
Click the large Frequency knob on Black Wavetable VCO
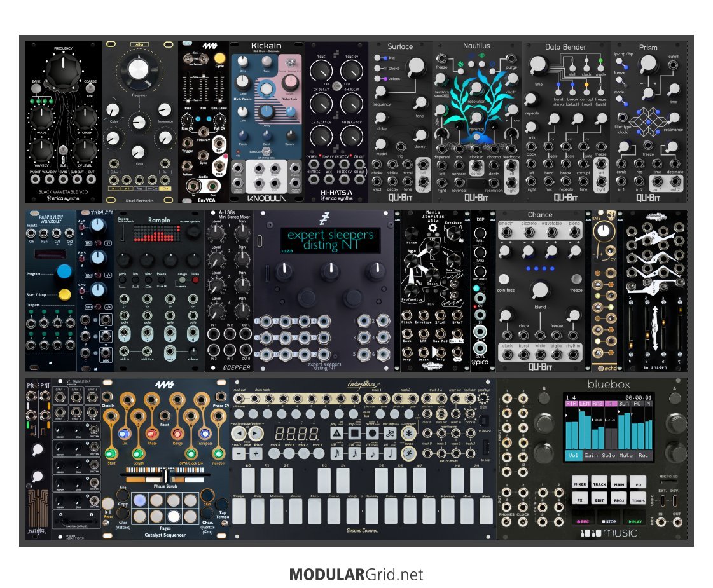(x=63, y=71)
